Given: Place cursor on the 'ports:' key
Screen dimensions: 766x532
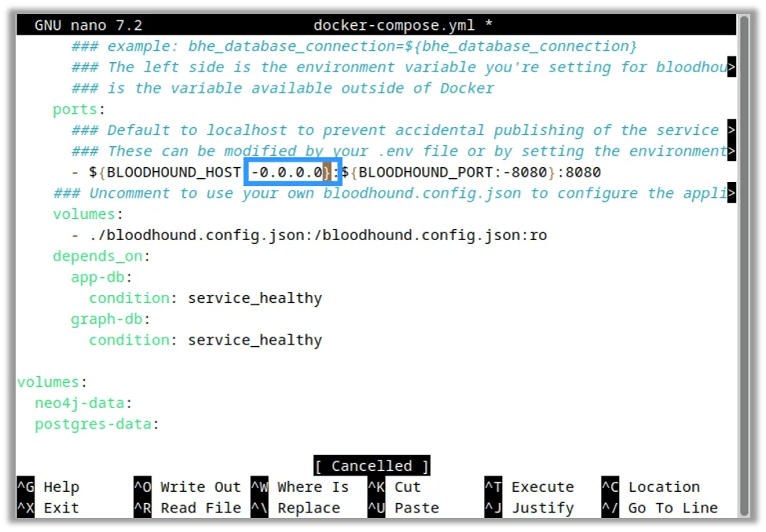Looking at the screenshot, I should pyautogui.click(x=78, y=109).
